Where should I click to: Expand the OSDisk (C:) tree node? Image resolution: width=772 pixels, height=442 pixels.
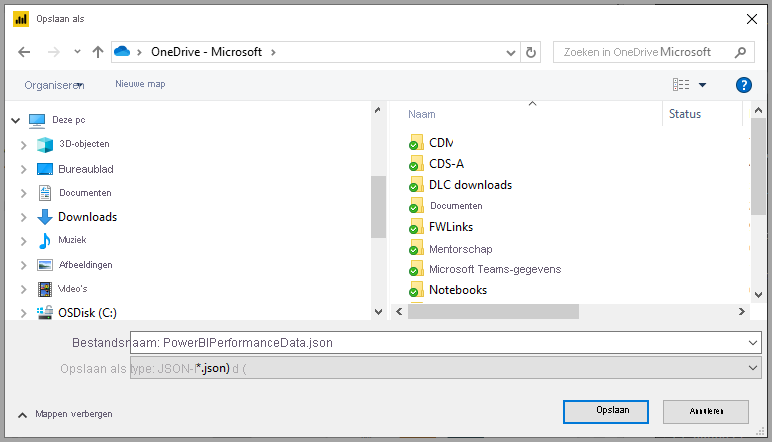tap(23, 313)
